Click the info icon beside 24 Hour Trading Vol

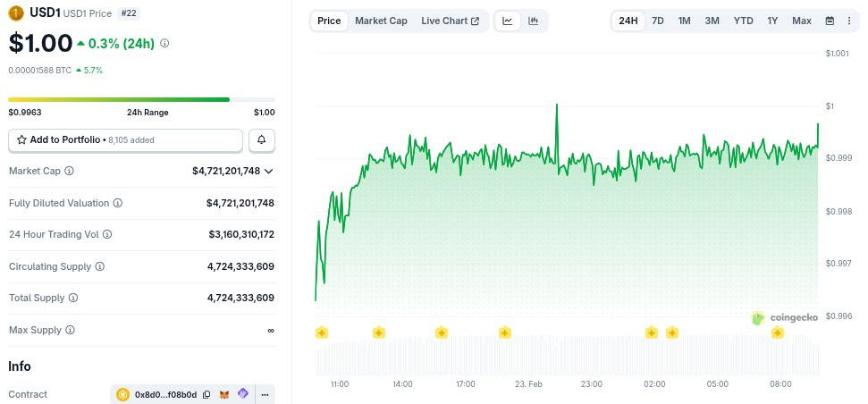[107, 234]
